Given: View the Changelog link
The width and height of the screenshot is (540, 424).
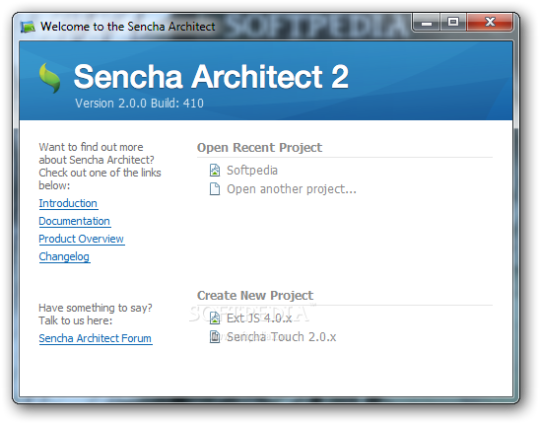Looking at the screenshot, I should (64, 257).
